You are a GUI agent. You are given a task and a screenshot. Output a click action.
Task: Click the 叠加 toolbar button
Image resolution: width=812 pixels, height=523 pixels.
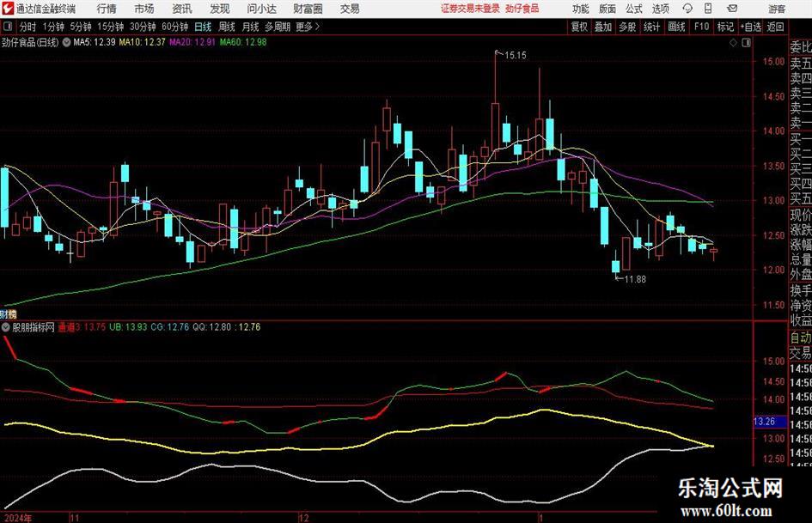point(603,27)
